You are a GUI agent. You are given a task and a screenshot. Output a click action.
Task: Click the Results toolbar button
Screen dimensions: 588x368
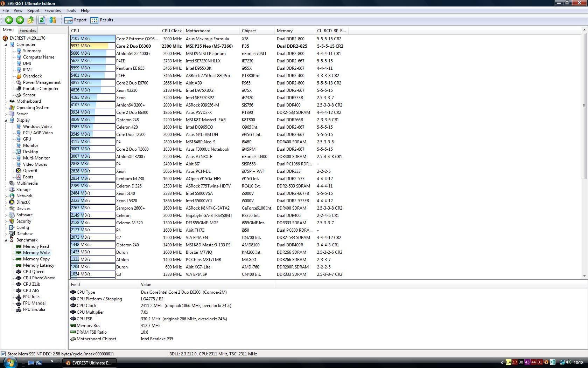pyautogui.click(x=102, y=20)
